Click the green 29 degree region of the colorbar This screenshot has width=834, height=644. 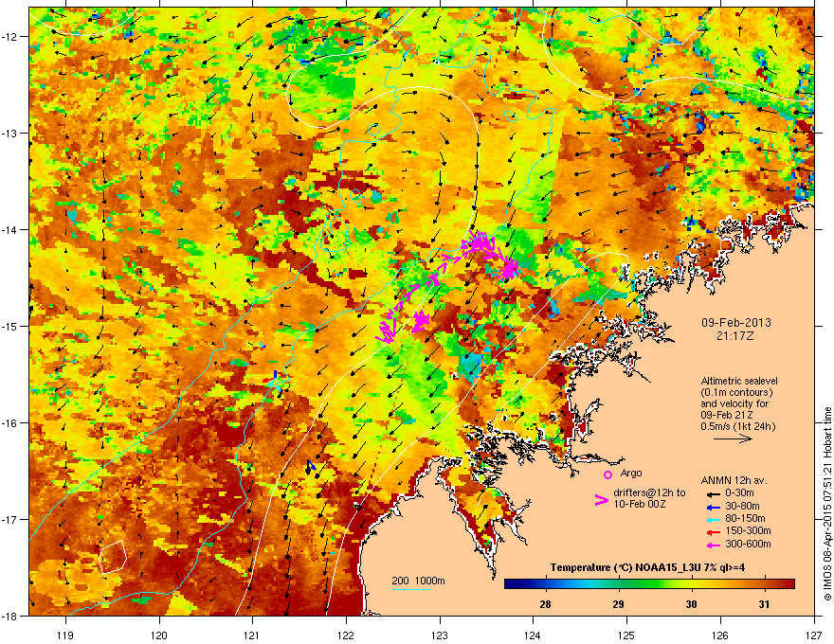[618, 584]
